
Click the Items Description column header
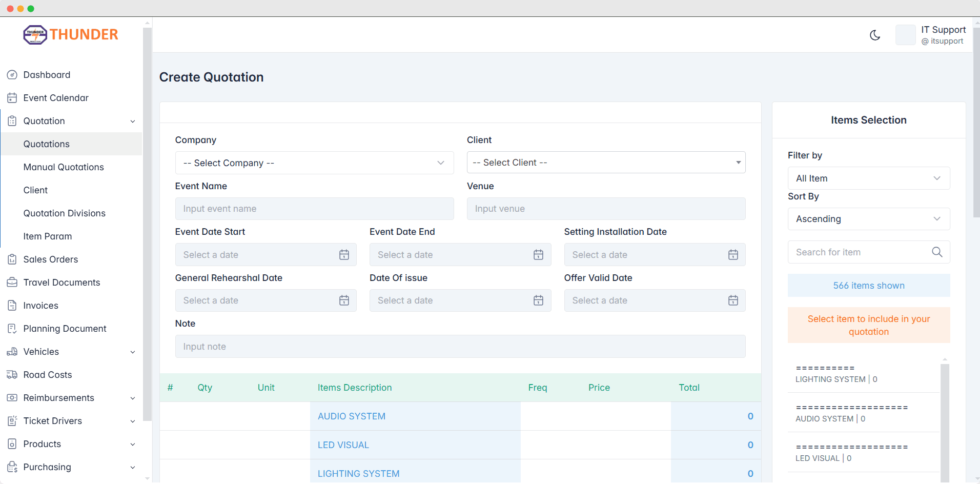(354, 388)
